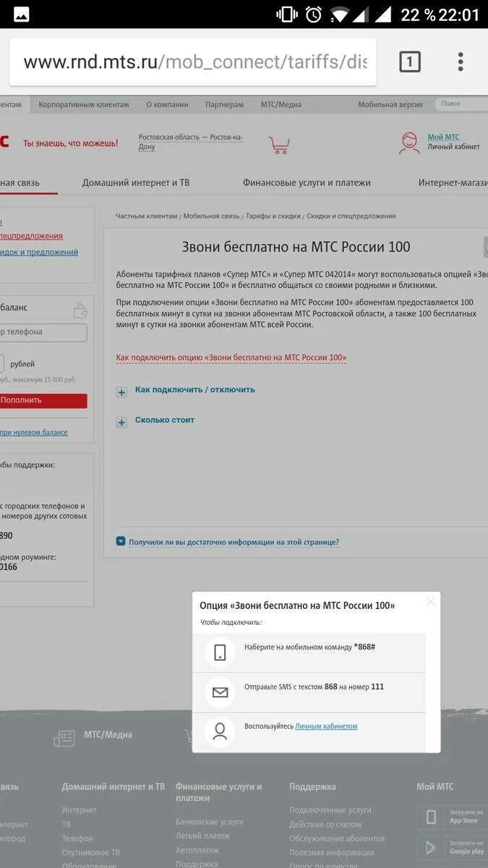Image resolution: width=488 pixels, height=868 pixels.
Task: Click footer link Действие со счетом
Action: [325, 825]
